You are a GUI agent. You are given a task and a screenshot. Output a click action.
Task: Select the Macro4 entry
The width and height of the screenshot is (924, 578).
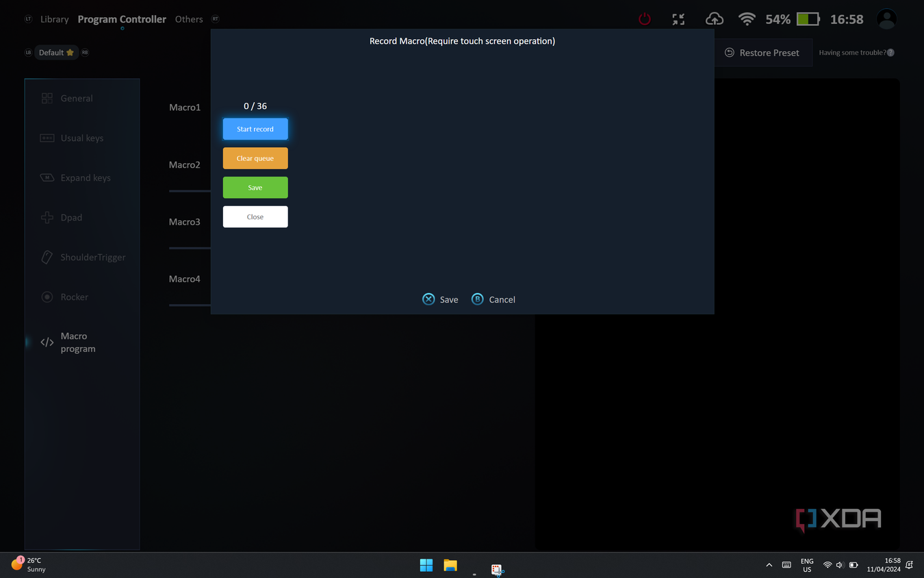pos(185,279)
